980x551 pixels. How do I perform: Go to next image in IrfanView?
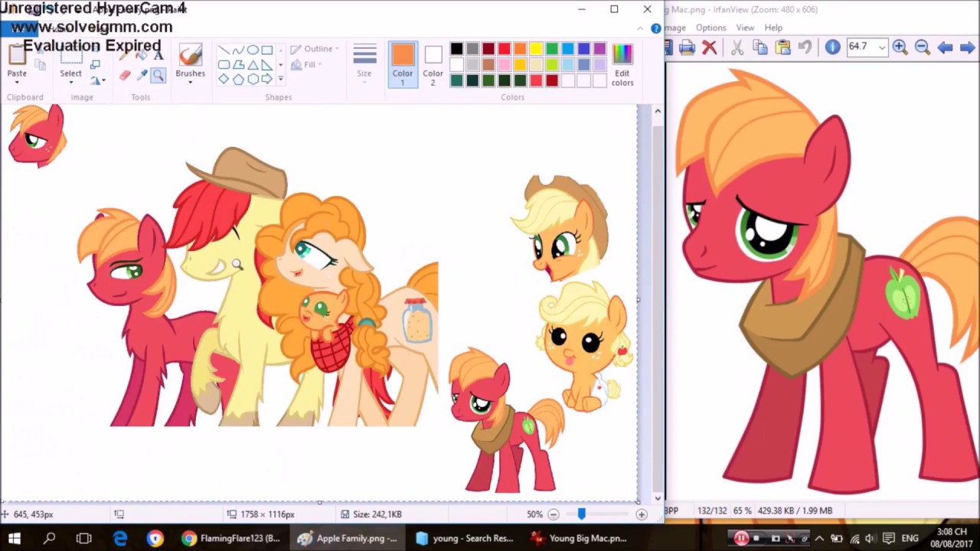968,47
